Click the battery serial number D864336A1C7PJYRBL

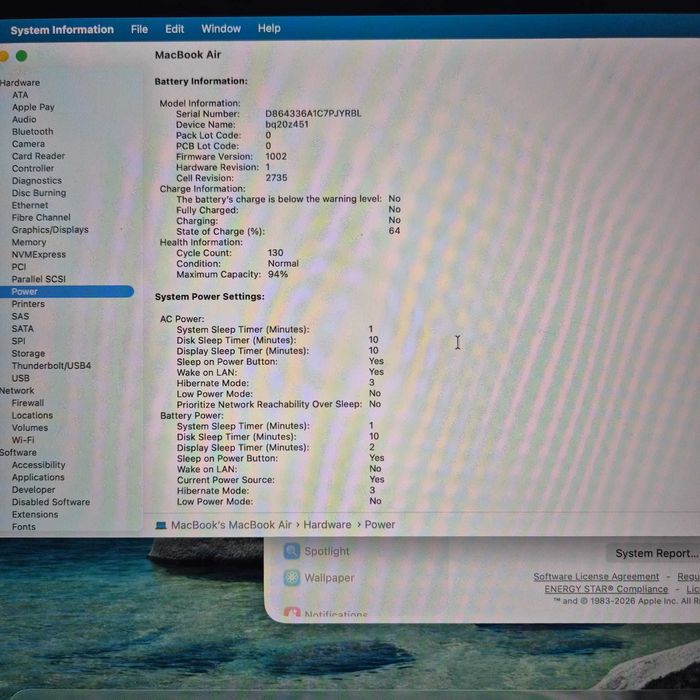pos(313,114)
